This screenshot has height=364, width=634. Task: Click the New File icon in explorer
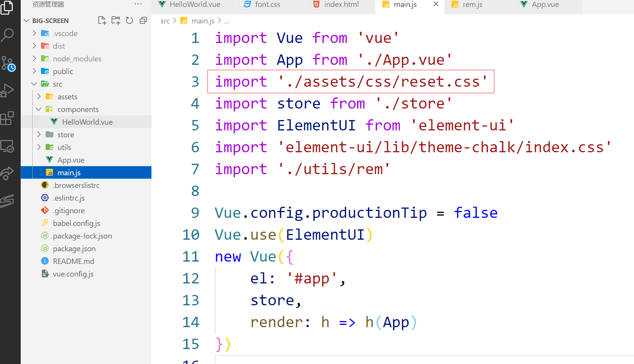tap(102, 20)
